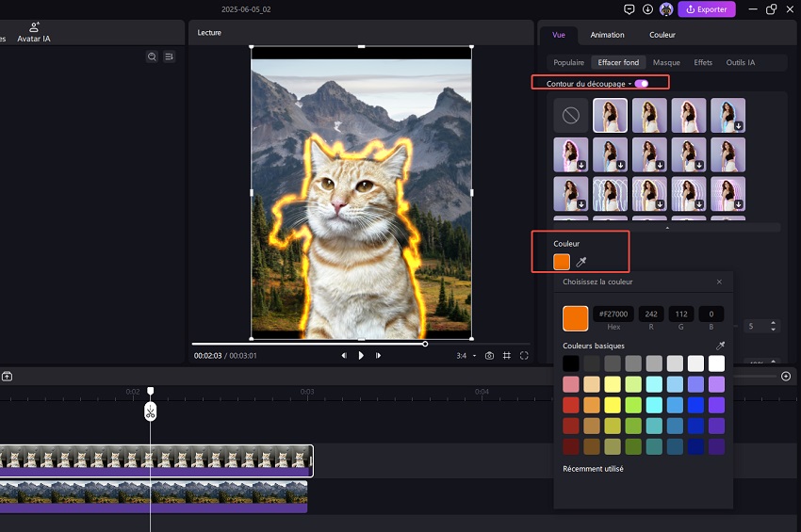Take a snapshot with camera icon
Viewport: 801px width, 532px height.
[x=489, y=355]
